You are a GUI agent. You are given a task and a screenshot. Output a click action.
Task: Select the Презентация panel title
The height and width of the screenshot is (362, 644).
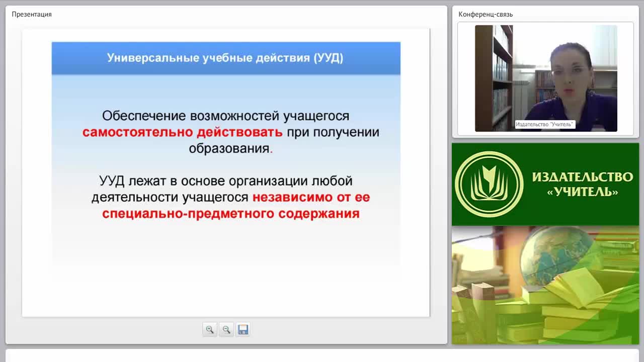(x=32, y=14)
